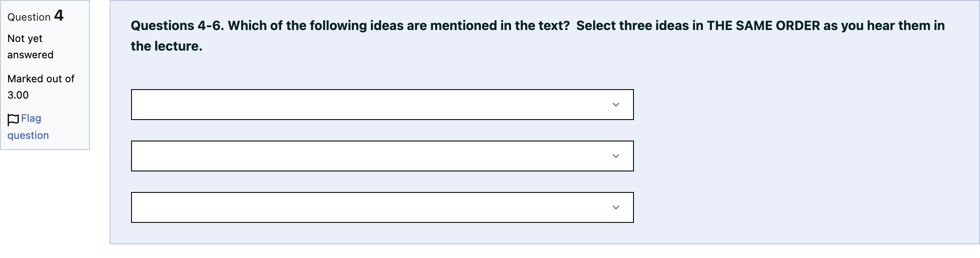980x258 pixels.
Task: Click the word Flag in the link
Action: (31, 118)
